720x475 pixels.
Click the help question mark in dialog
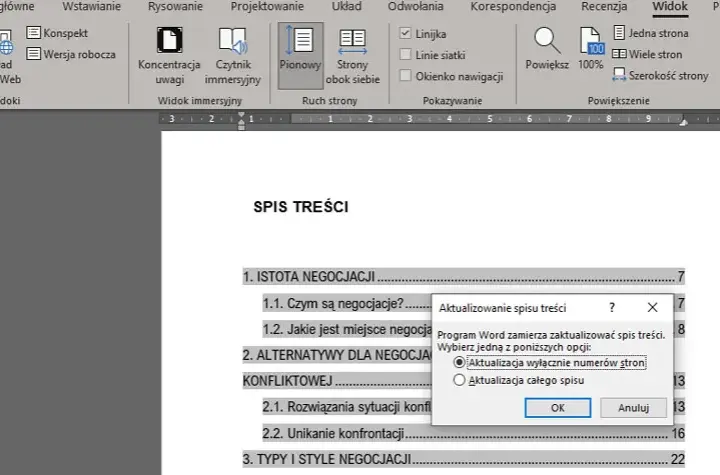[x=612, y=307]
